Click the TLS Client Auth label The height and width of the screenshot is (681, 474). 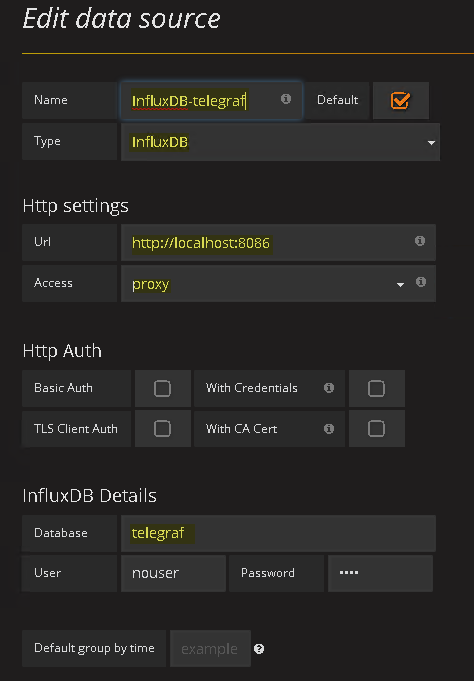[x=76, y=429]
